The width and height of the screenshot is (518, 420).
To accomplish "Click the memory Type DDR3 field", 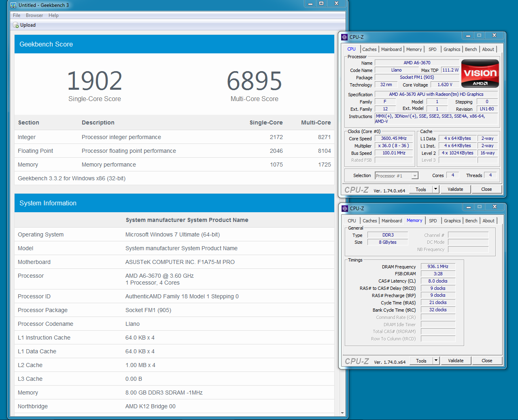I will click(x=388, y=235).
